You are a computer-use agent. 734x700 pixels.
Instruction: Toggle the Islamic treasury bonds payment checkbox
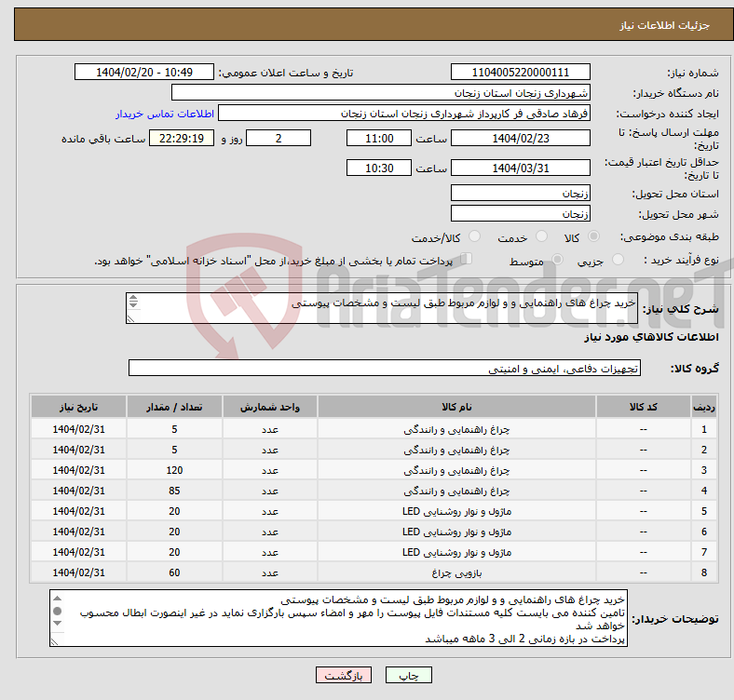(467, 259)
